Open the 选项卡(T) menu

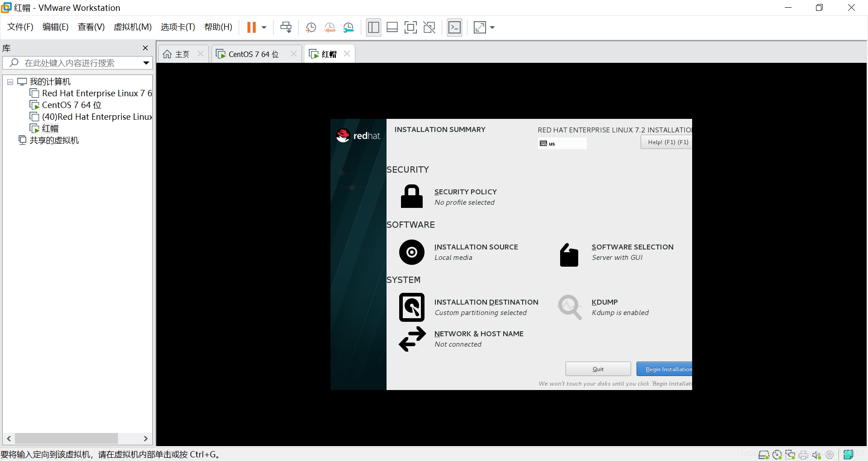[x=178, y=27]
